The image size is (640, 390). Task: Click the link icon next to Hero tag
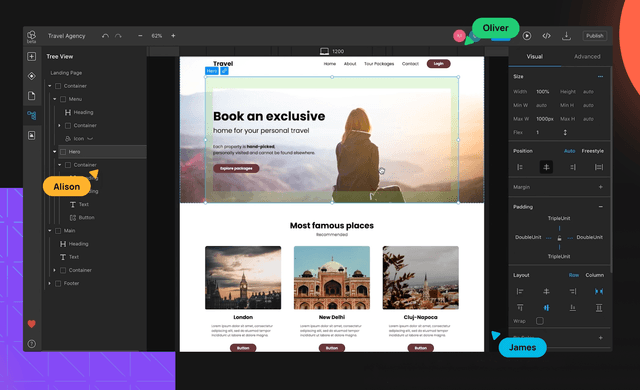point(224,71)
